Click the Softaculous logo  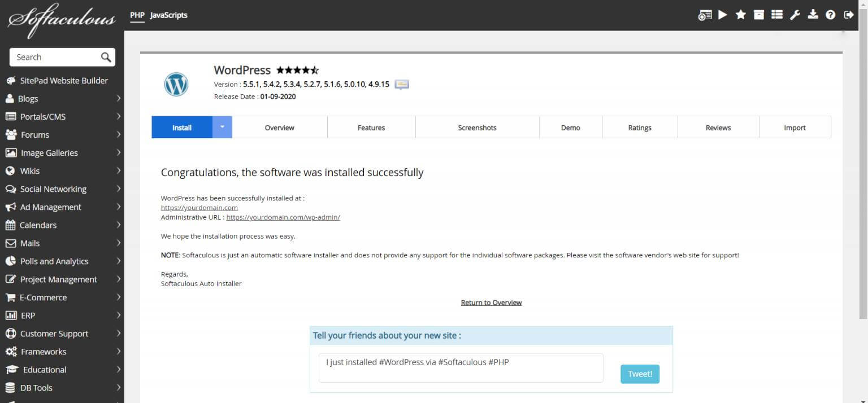pos(61,20)
